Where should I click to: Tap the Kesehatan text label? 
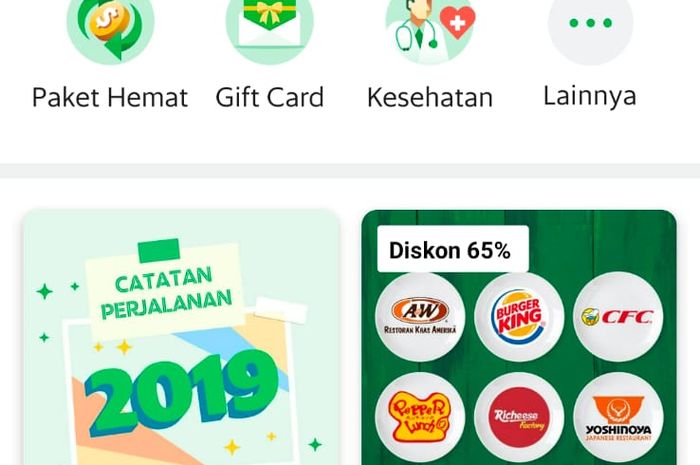click(x=430, y=97)
